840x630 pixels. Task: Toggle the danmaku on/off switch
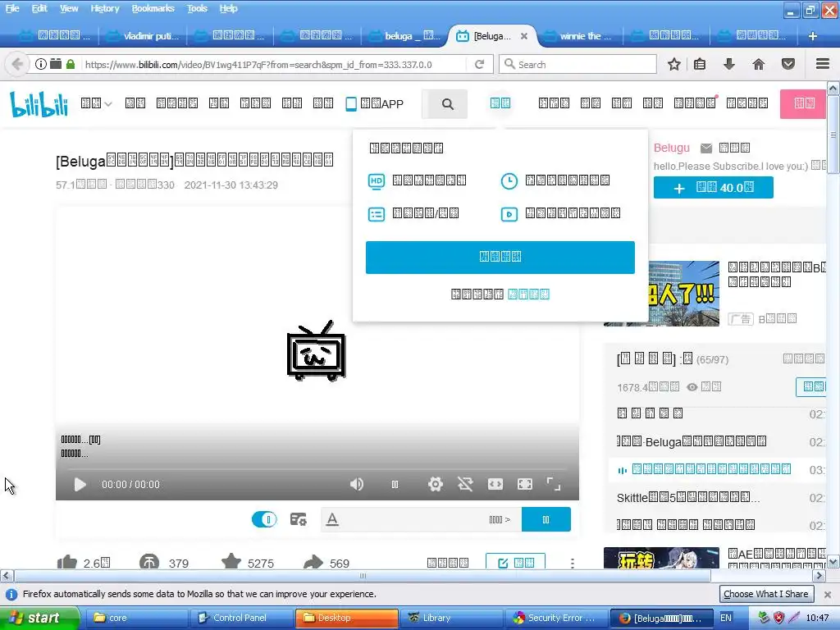264,519
